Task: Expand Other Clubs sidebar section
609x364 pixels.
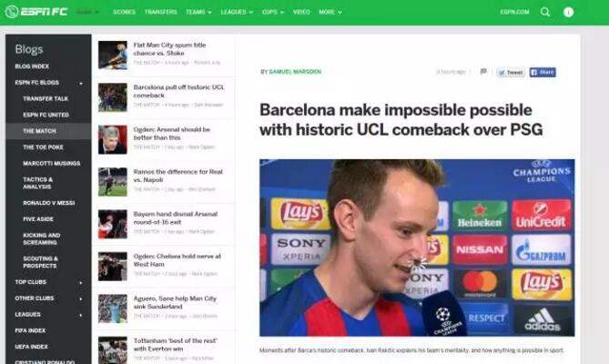Action: pos(48,298)
